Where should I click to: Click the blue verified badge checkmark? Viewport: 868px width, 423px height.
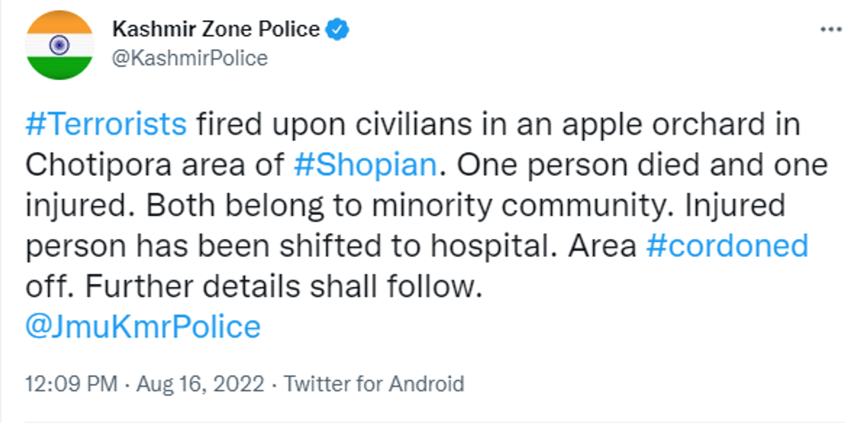pos(337,29)
